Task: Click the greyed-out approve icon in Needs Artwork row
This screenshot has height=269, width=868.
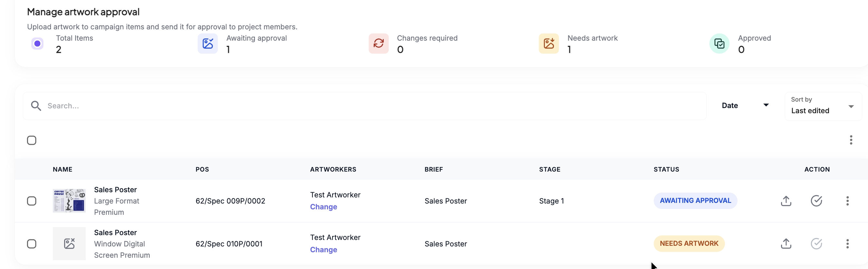Action: click(x=816, y=244)
